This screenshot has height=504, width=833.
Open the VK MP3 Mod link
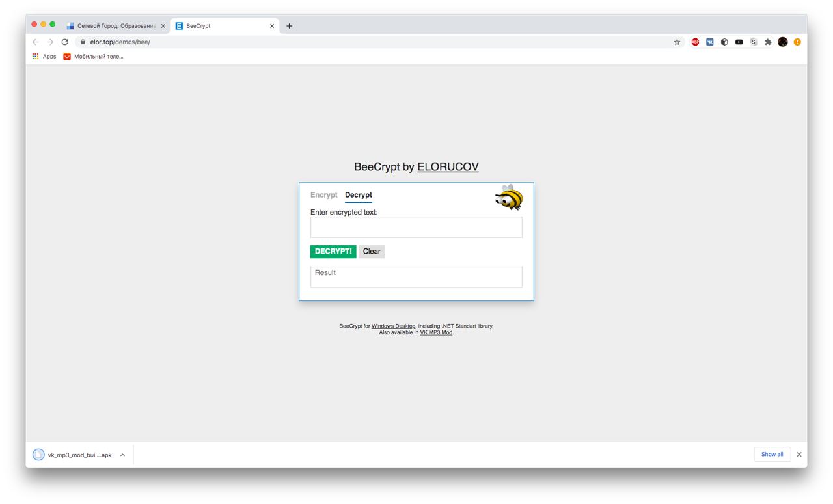pos(436,332)
